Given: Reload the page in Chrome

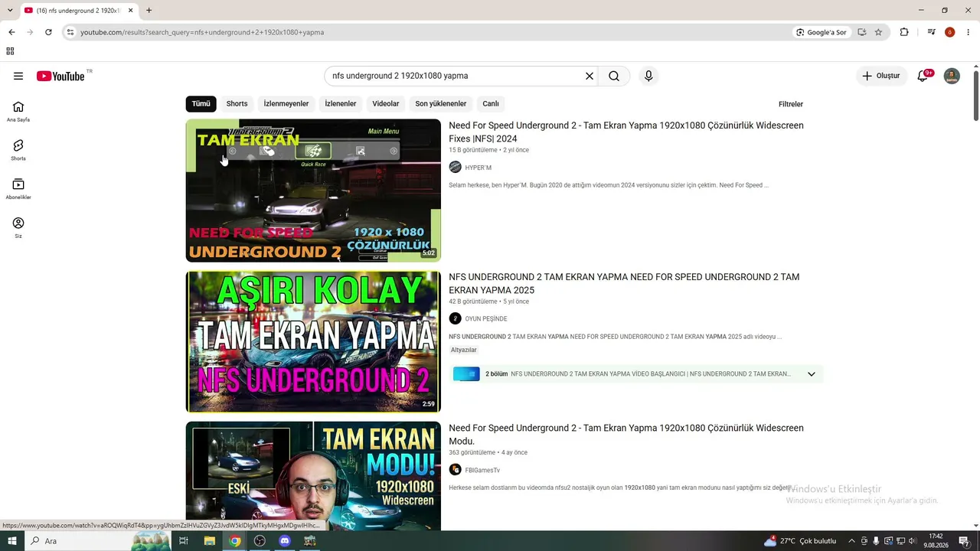Looking at the screenshot, I should [48, 32].
